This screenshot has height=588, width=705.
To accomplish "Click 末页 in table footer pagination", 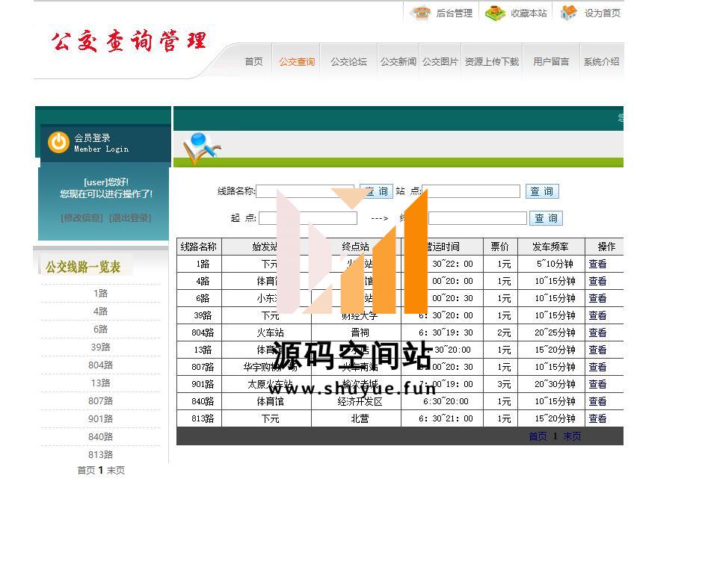I will pos(572,436).
